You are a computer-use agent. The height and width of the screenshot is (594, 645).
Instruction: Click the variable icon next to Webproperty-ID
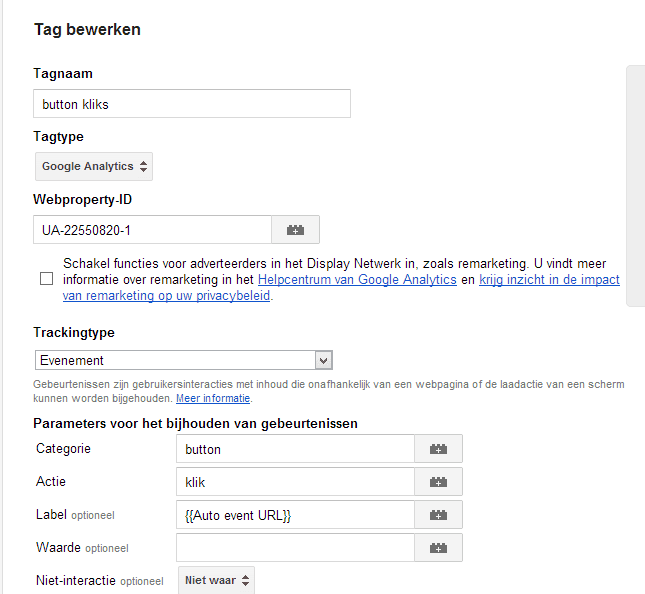point(295,230)
